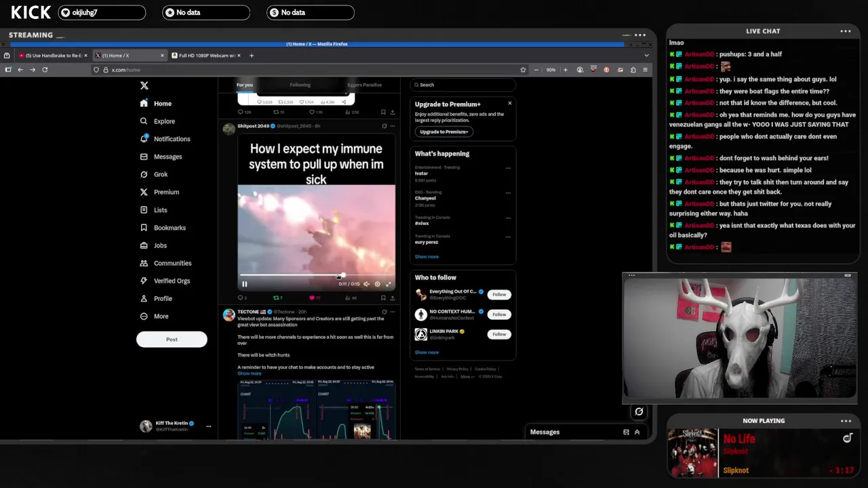Viewport: 868px width, 488px height.
Task: Open more options on Shitpost 2049 post
Action: pos(393,126)
